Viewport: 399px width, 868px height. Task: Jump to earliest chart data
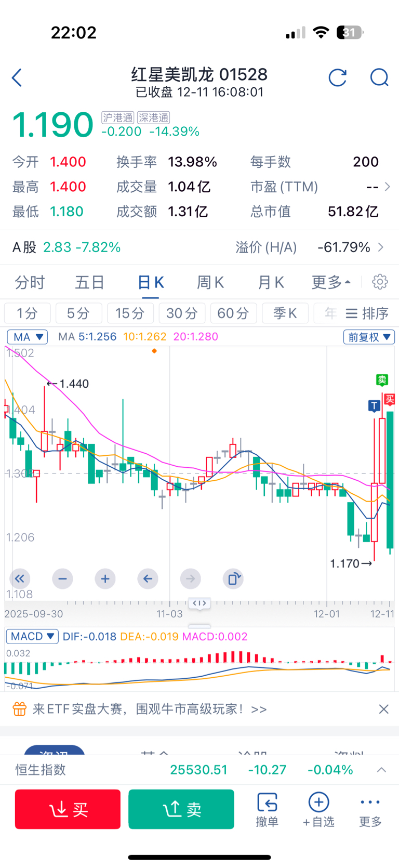[x=20, y=578]
